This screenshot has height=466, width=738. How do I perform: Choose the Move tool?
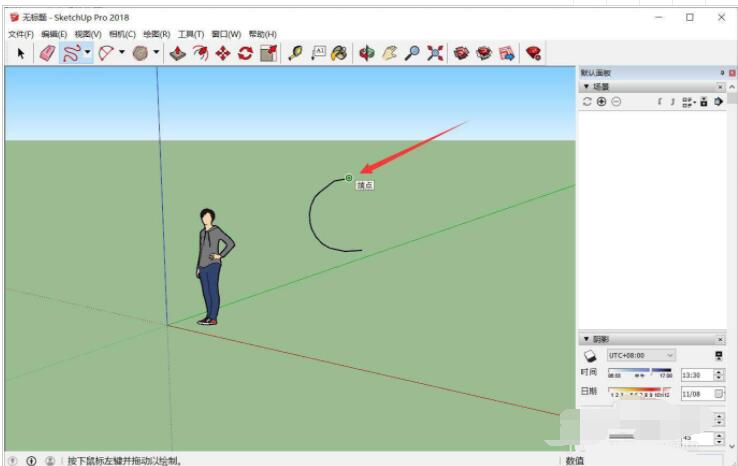[x=223, y=53]
